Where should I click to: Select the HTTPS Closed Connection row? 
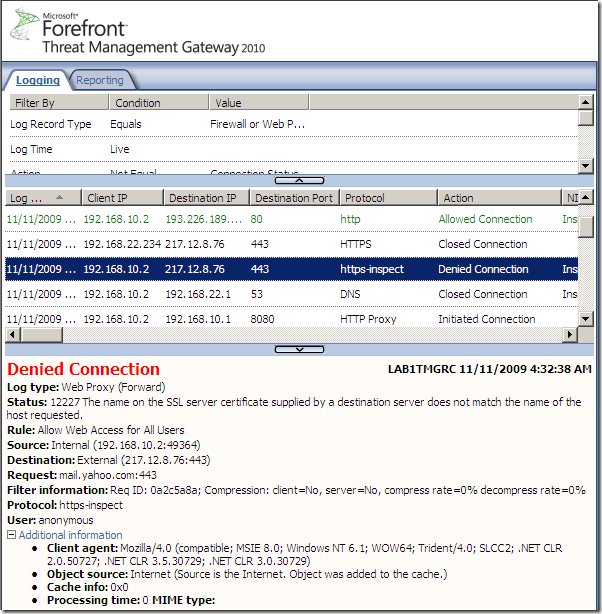[291, 244]
